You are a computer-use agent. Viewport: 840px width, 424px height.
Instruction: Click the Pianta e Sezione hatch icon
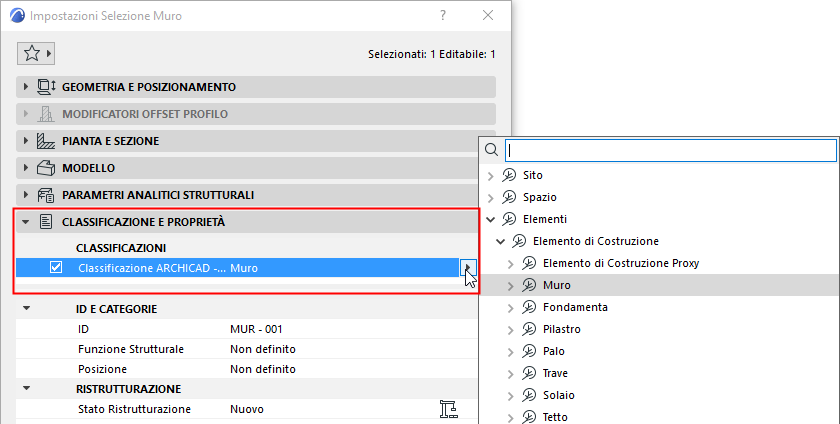46,141
